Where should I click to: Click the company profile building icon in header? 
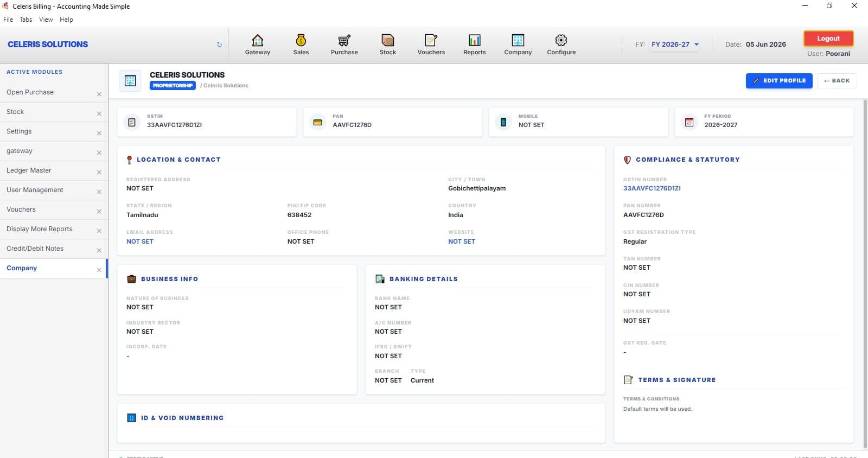tap(130, 81)
